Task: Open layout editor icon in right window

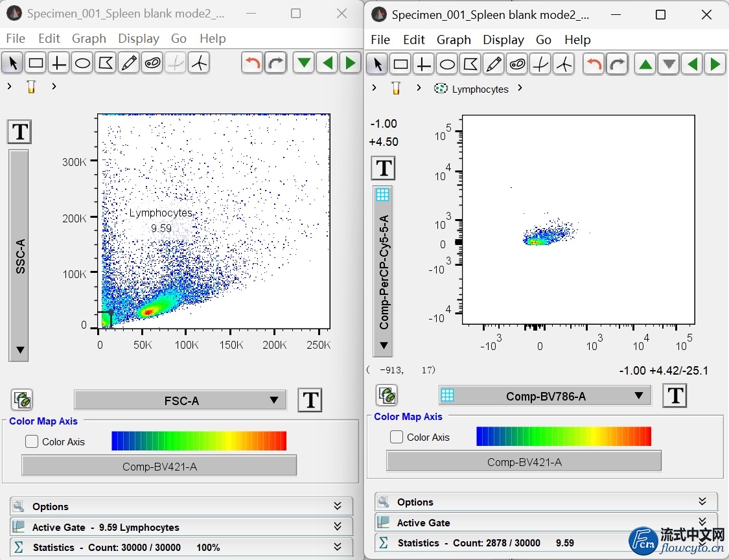Action: click(x=387, y=395)
